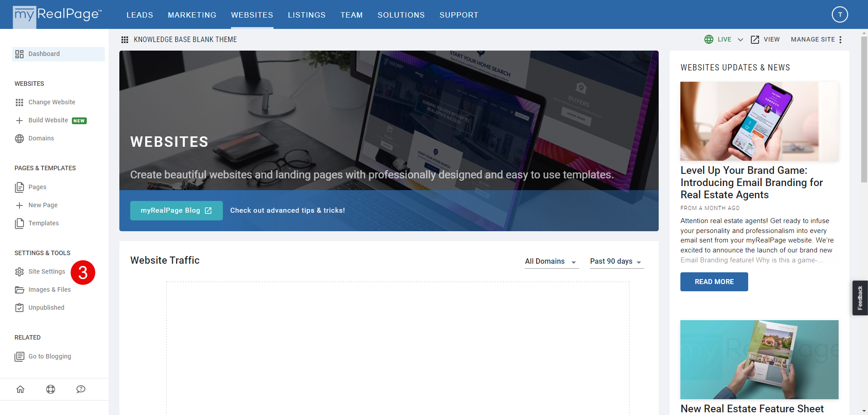
Task: Click the Site Settings gear icon
Action: pyautogui.click(x=19, y=272)
